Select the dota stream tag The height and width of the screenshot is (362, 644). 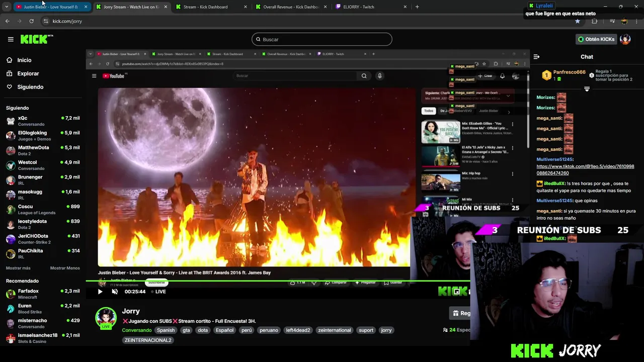203,330
